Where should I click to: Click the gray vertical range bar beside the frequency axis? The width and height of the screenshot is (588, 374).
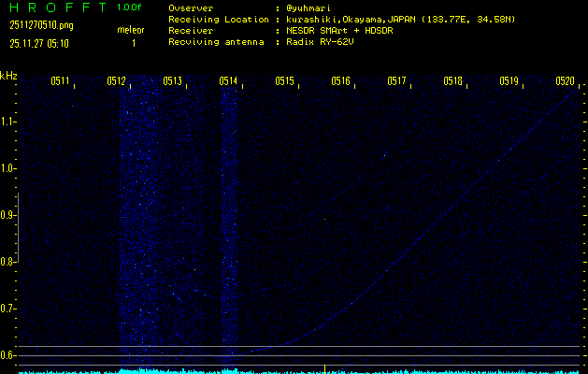click(x=18, y=227)
